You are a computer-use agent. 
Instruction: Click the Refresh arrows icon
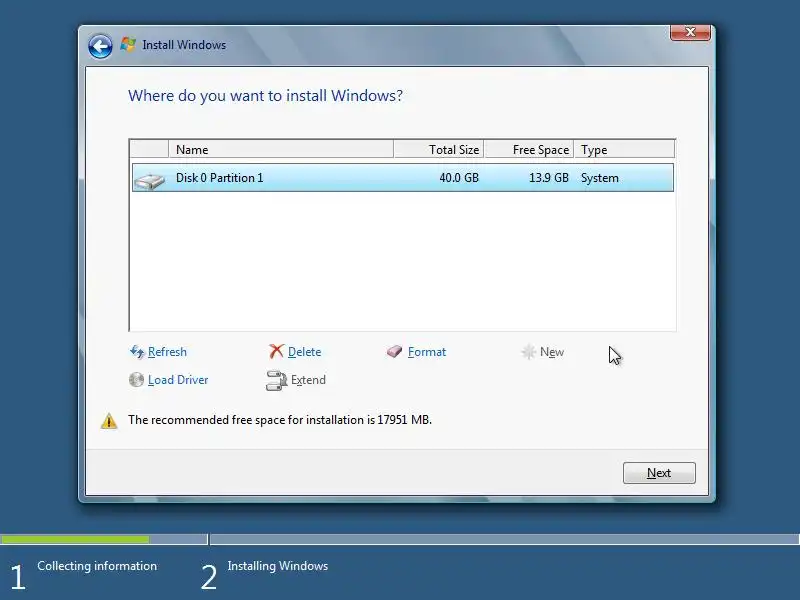137,352
